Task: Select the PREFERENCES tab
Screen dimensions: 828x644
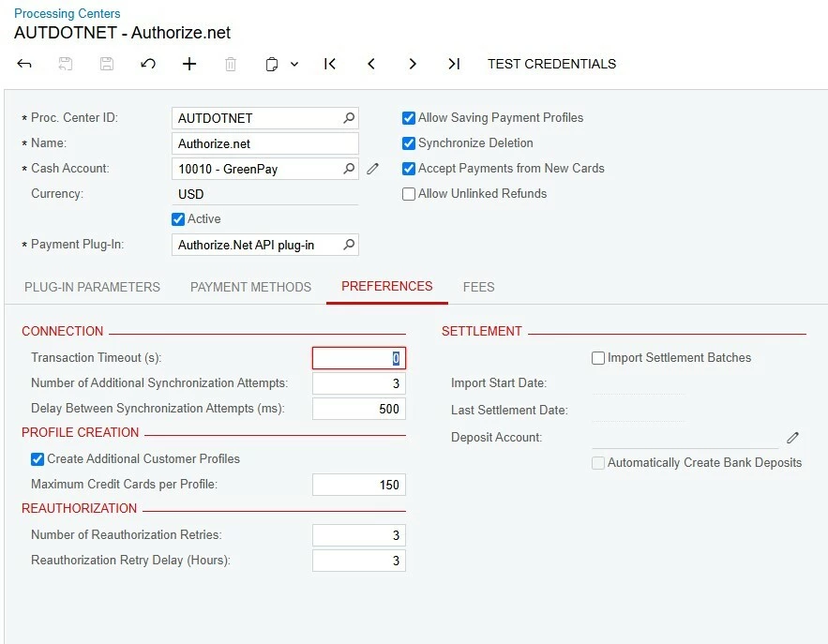Action: (x=387, y=286)
